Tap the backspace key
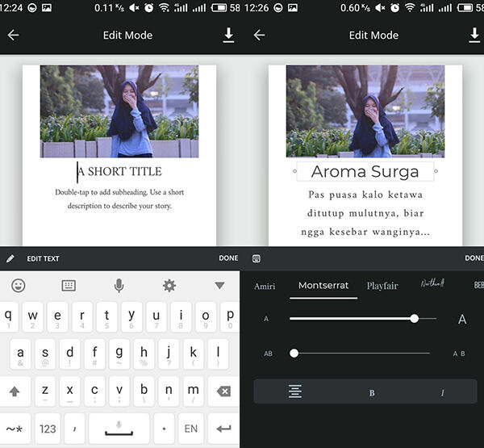484x448 pixels. [223, 391]
